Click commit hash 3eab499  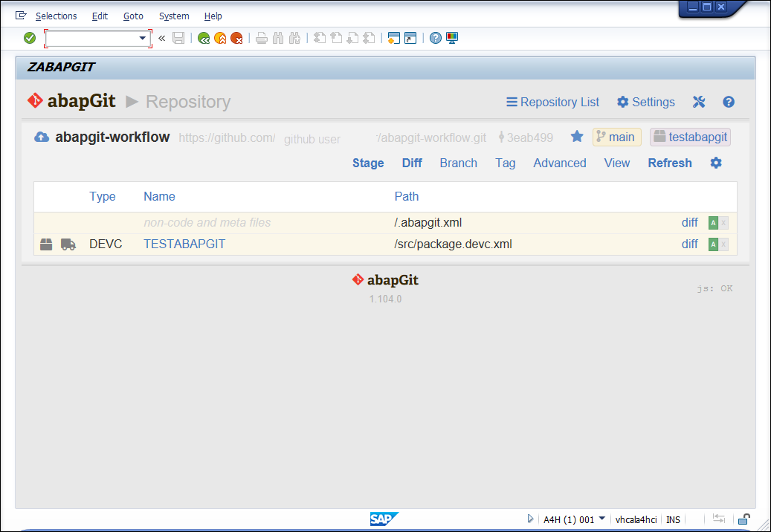pyautogui.click(x=525, y=137)
